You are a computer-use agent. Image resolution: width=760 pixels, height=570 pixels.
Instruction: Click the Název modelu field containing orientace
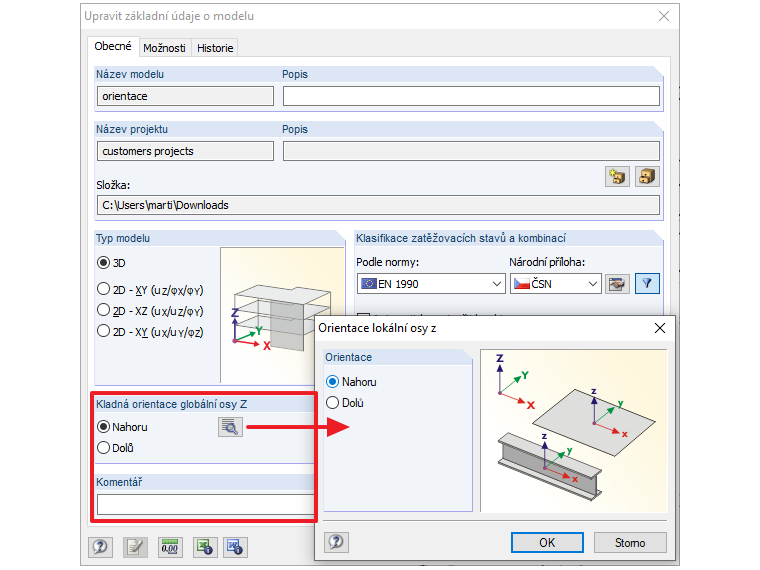coord(185,96)
